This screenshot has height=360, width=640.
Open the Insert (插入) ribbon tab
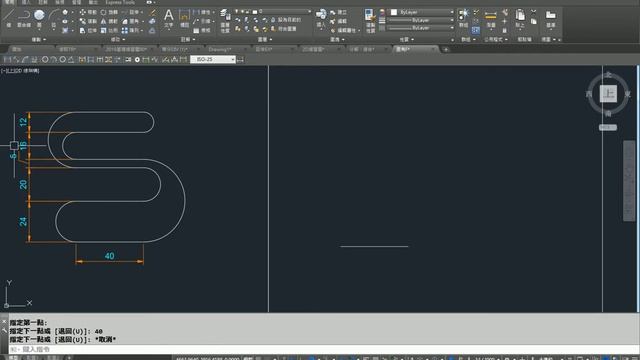point(26,2)
